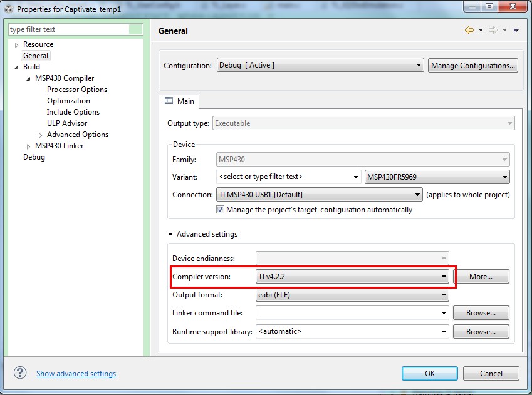This screenshot has height=395, width=532.
Task: Click the disabled Device endianness dropdown
Action: [352, 258]
